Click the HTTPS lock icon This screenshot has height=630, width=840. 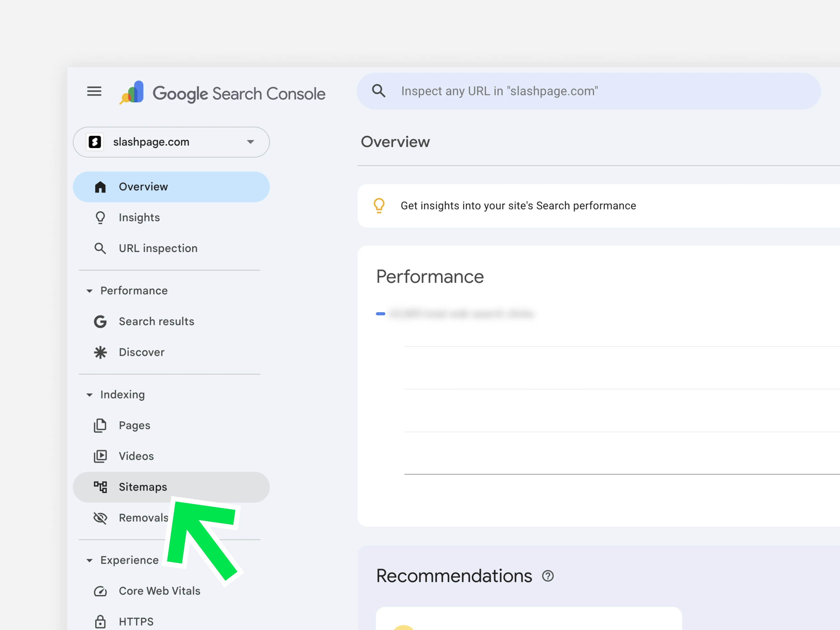pyautogui.click(x=100, y=621)
